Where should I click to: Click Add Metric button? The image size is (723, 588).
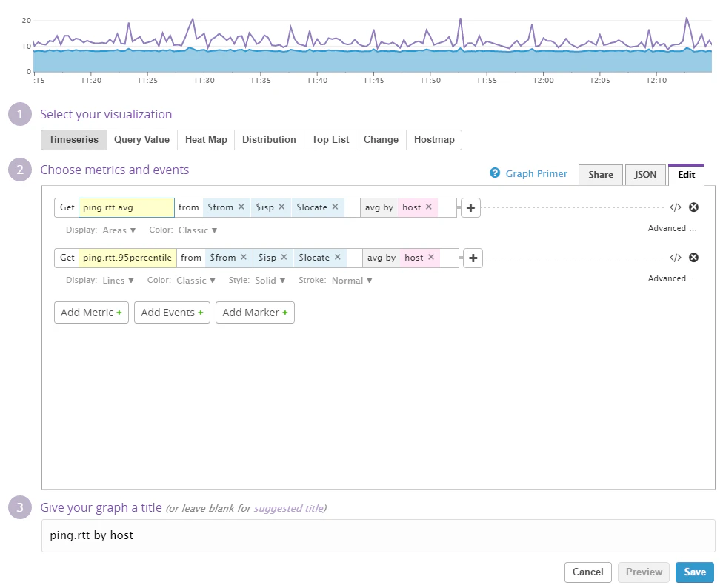click(91, 313)
